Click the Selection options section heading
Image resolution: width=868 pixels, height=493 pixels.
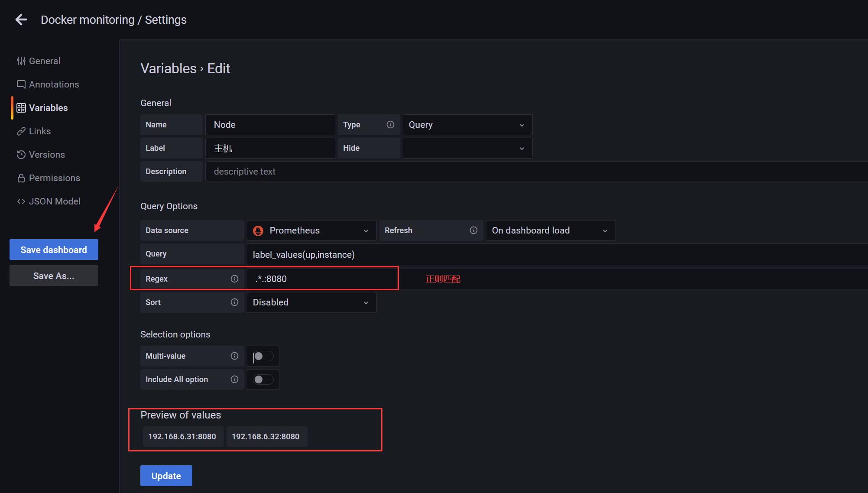(x=175, y=334)
